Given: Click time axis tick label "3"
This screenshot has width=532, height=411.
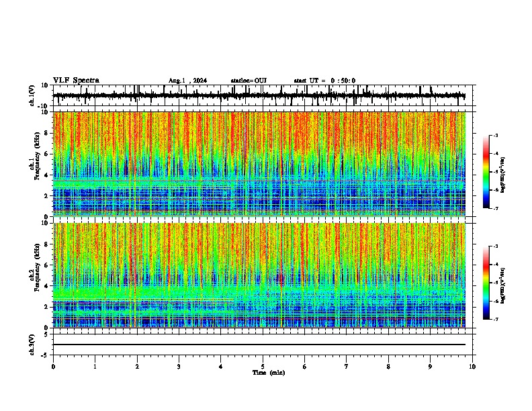Looking at the screenshot, I should (x=179, y=367).
